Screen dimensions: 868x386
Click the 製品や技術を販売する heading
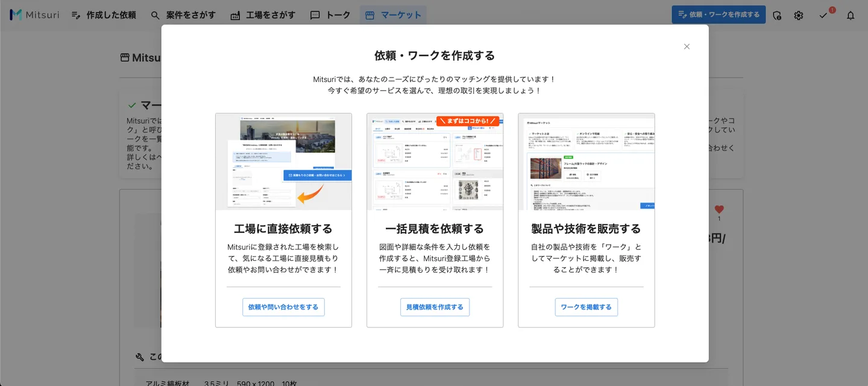point(586,229)
